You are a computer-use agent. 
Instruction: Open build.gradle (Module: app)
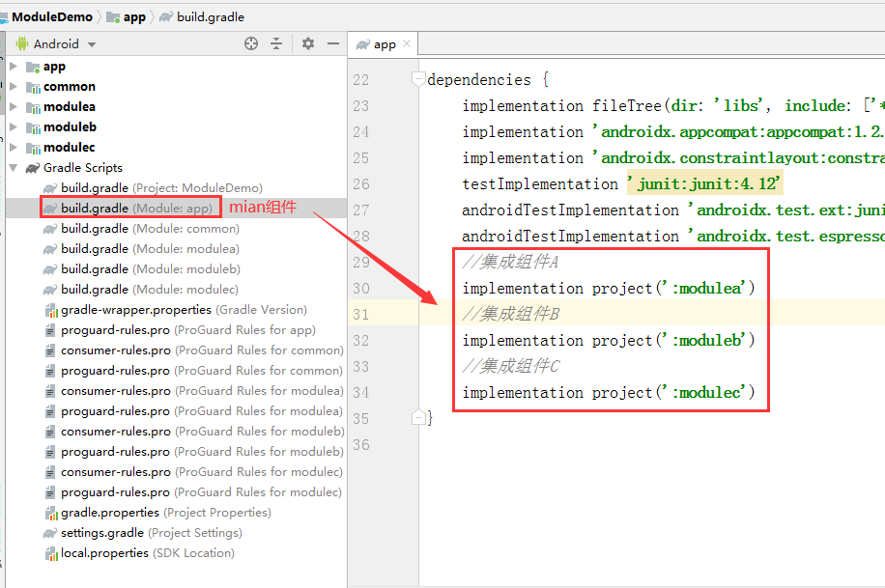136,209
